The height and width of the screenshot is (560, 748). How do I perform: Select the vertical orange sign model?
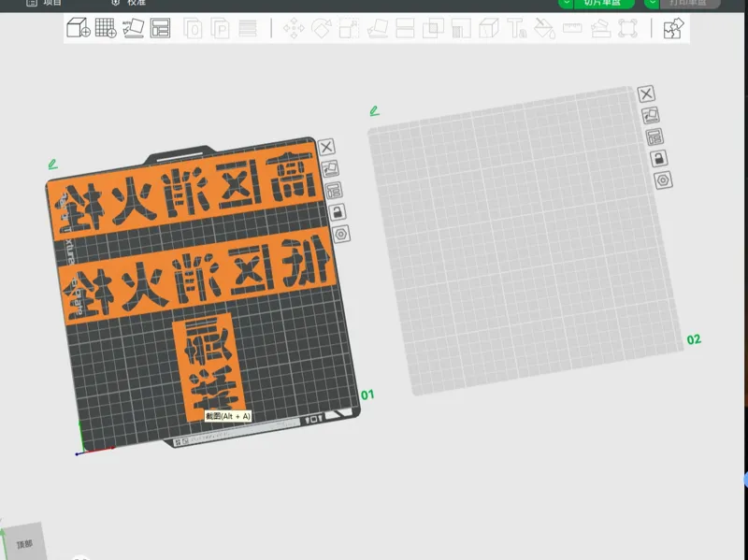[209, 366]
